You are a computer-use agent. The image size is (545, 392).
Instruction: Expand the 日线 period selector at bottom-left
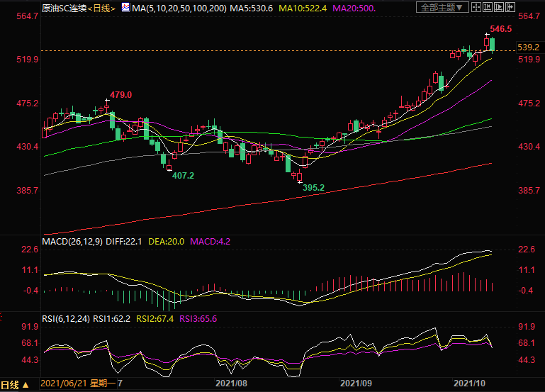16,384
